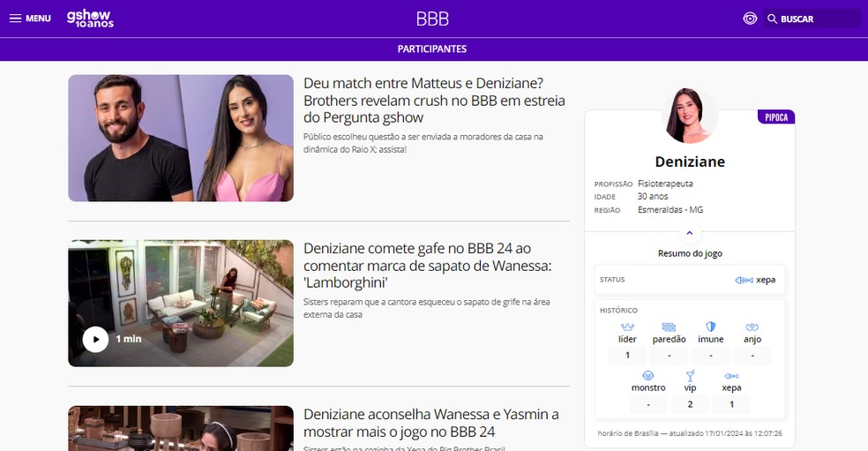868x451 pixels.
Task: Open headline 'Deu match entre Matteus e Deniziane?'
Action: (434, 101)
